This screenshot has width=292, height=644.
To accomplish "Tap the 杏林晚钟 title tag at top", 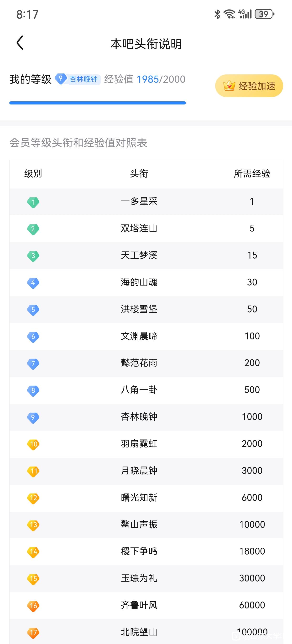I will (84, 79).
